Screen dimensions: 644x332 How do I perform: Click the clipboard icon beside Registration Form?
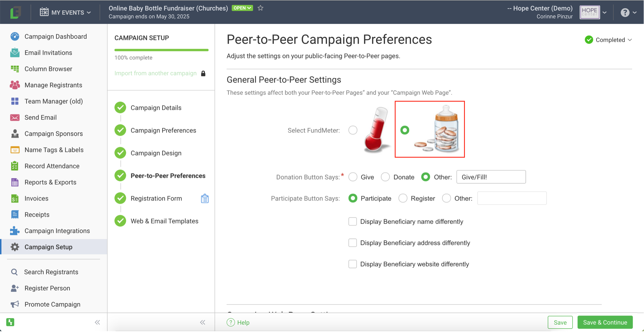[x=205, y=198]
